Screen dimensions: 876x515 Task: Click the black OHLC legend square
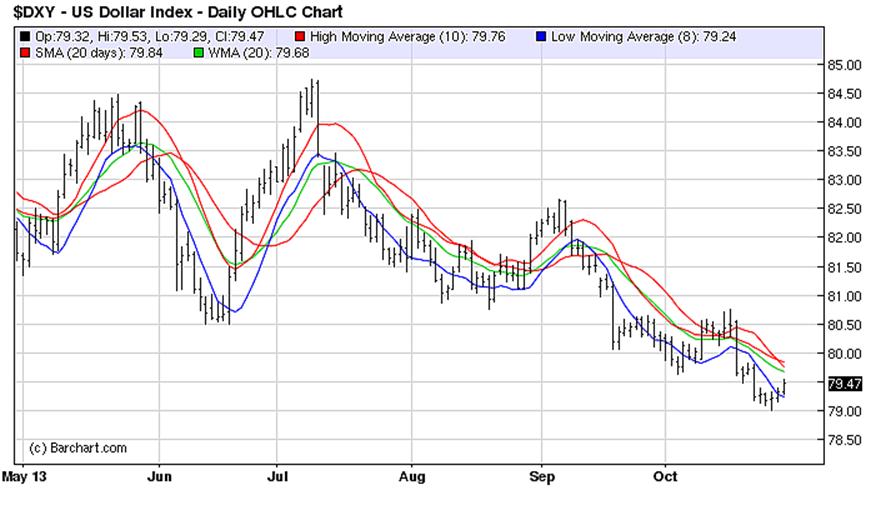pyautogui.click(x=23, y=35)
